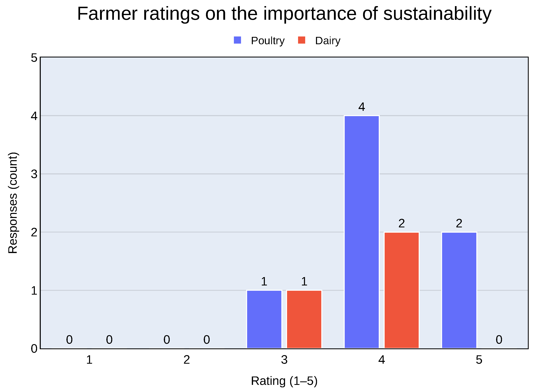Select the Dairy bar at rating 4
The height and width of the screenshot is (392, 535).
coord(401,290)
